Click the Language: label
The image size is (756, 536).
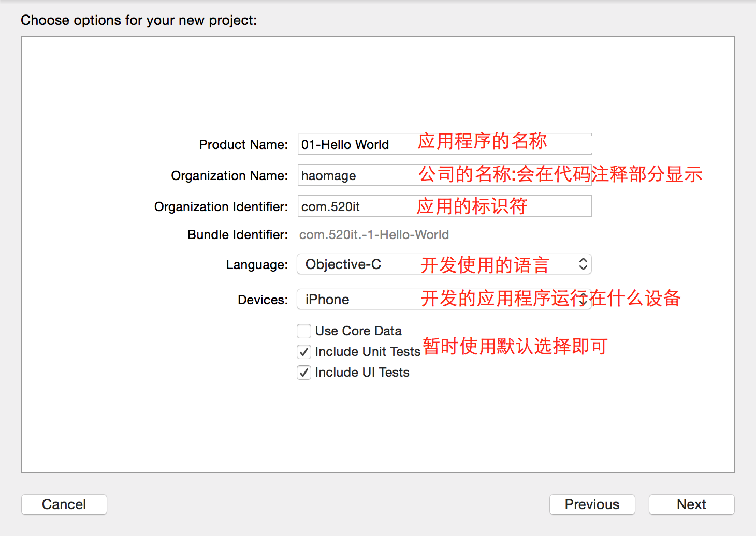(x=257, y=265)
